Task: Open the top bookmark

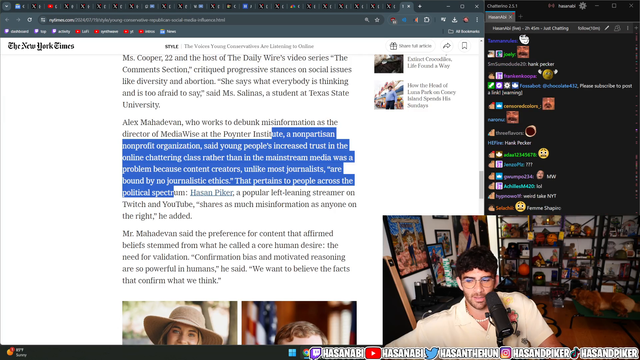Action: (x=40, y=31)
